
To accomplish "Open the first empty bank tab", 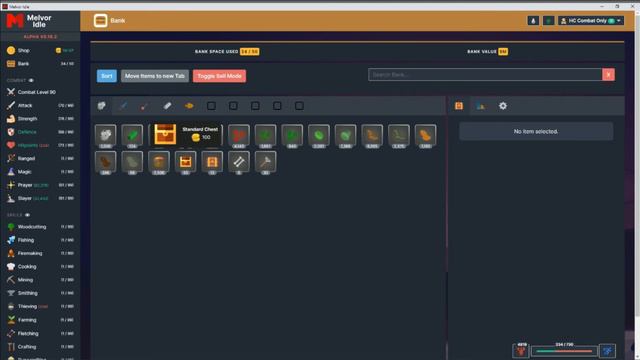I will point(211,106).
